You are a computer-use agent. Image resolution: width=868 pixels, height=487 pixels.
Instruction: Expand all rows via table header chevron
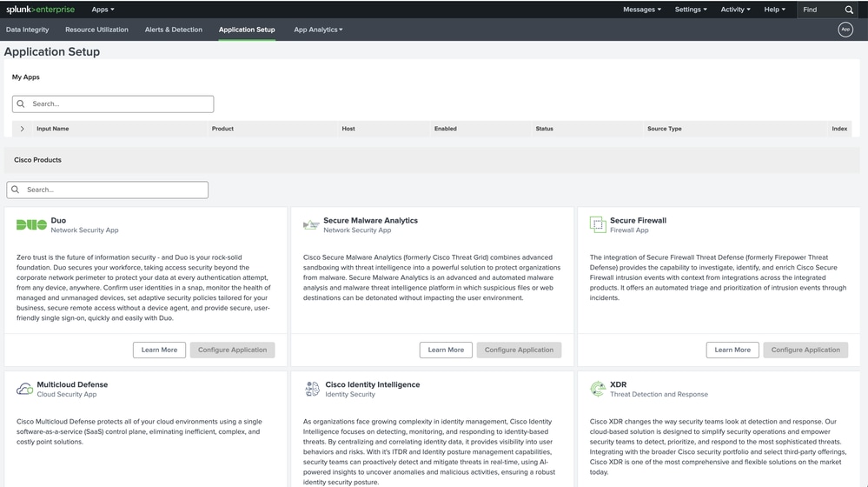[x=22, y=129]
